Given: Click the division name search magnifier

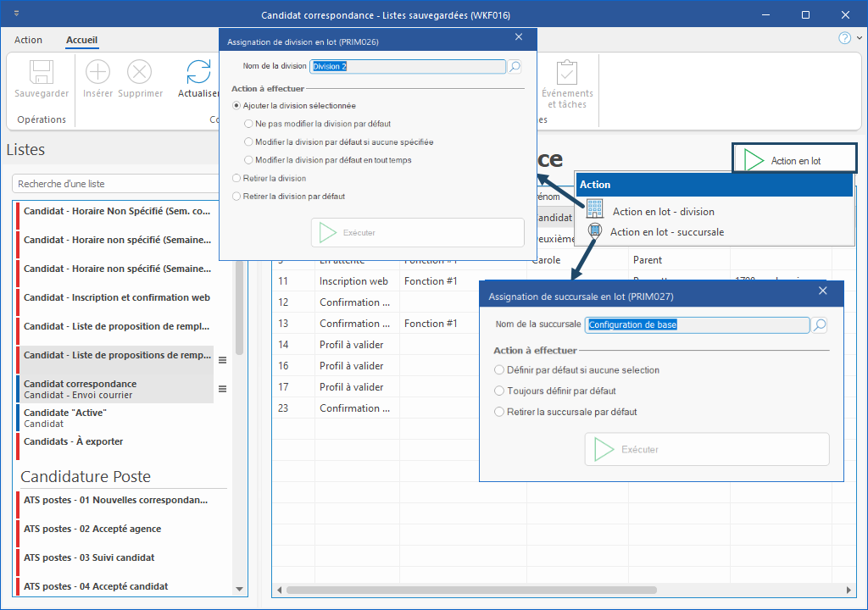Looking at the screenshot, I should pyautogui.click(x=515, y=66).
